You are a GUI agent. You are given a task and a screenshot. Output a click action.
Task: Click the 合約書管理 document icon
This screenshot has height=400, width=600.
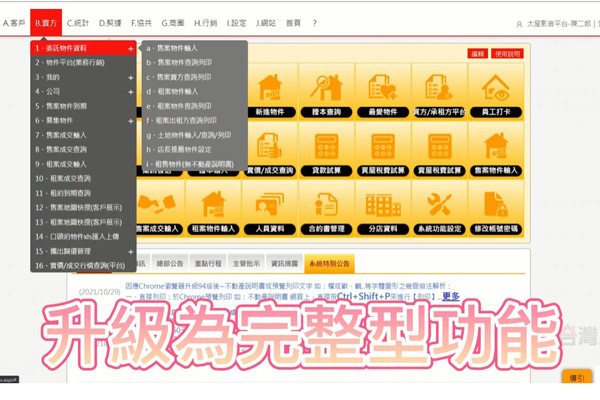[327, 205]
